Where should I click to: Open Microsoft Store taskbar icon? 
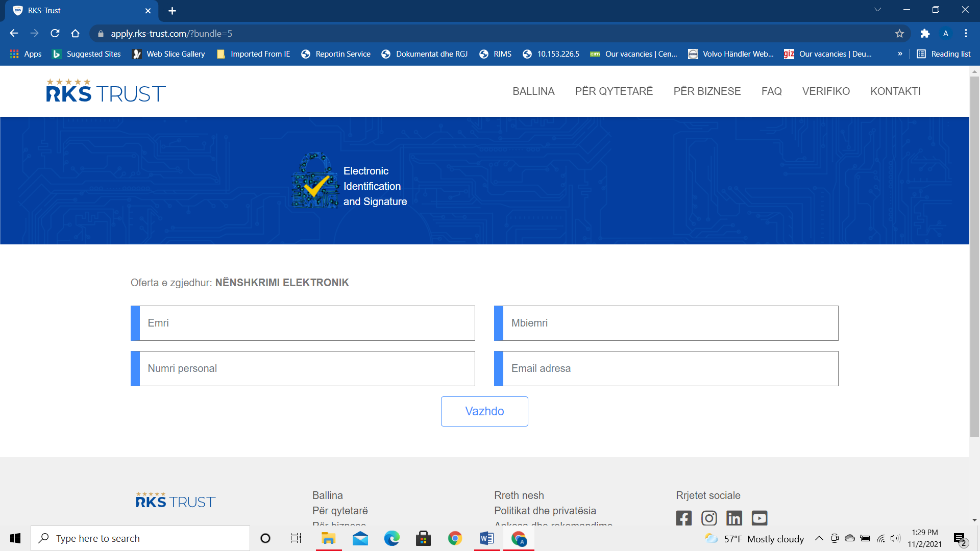point(423,538)
